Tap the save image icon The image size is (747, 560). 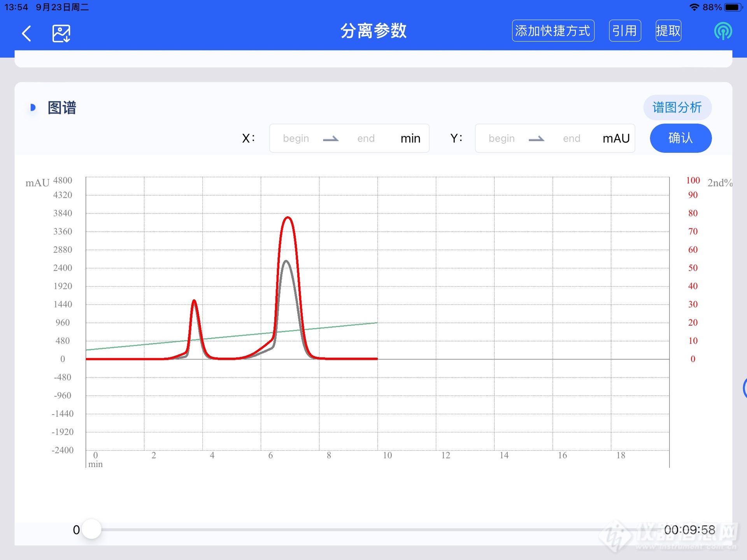pyautogui.click(x=61, y=33)
